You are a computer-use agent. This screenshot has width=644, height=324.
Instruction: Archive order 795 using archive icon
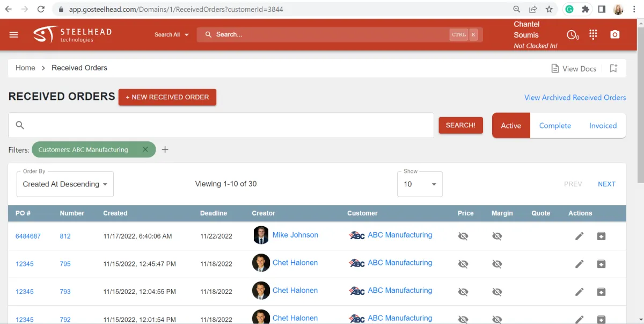(x=601, y=264)
